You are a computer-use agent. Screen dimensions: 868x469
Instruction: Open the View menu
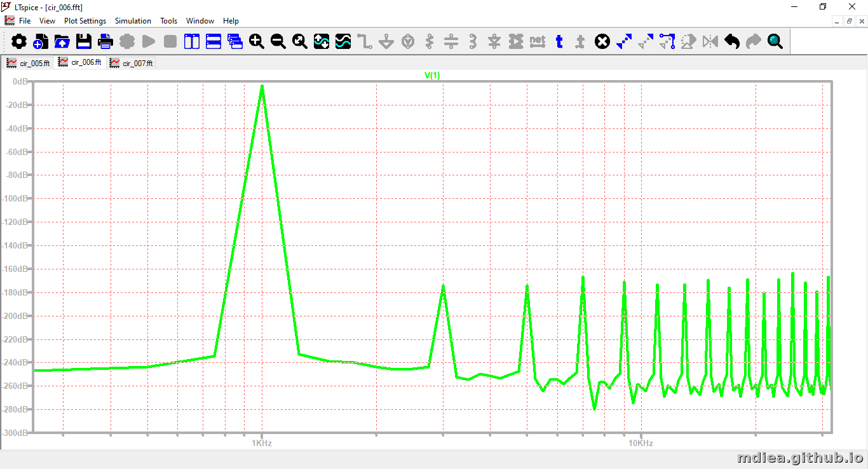47,21
